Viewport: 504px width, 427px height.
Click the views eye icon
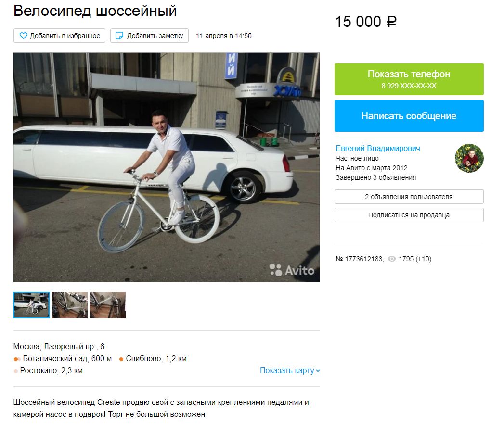click(391, 259)
